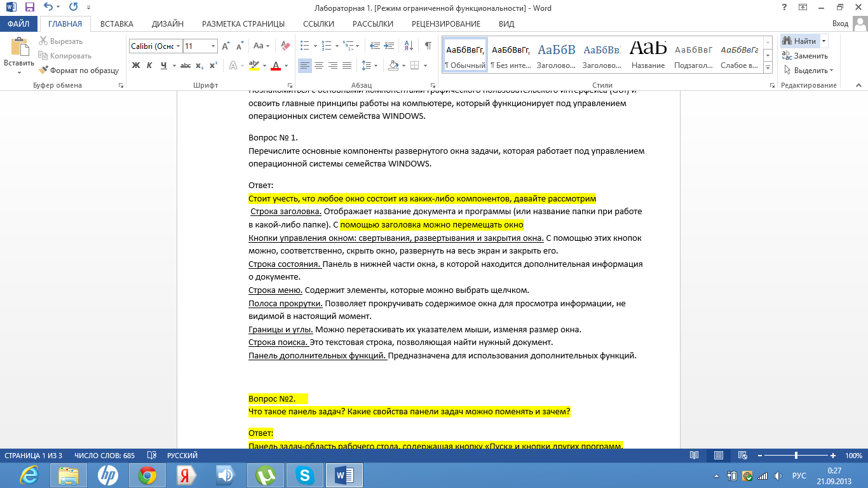Start a numbered list
868x488 pixels.
(326, 46)
